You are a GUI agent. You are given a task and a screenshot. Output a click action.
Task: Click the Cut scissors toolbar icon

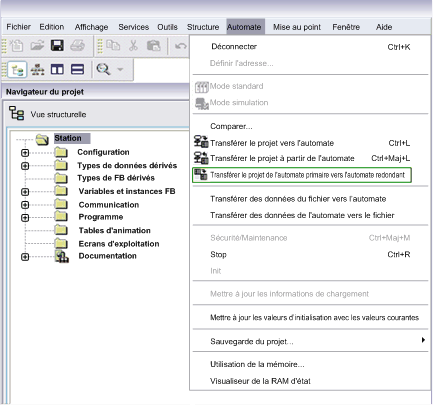pyautogui.click(x=133, y=45)
